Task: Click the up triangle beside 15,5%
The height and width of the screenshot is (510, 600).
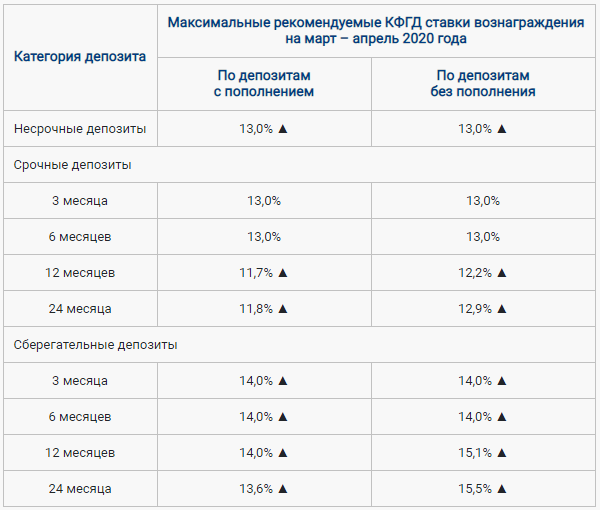Action: (502, 488)
